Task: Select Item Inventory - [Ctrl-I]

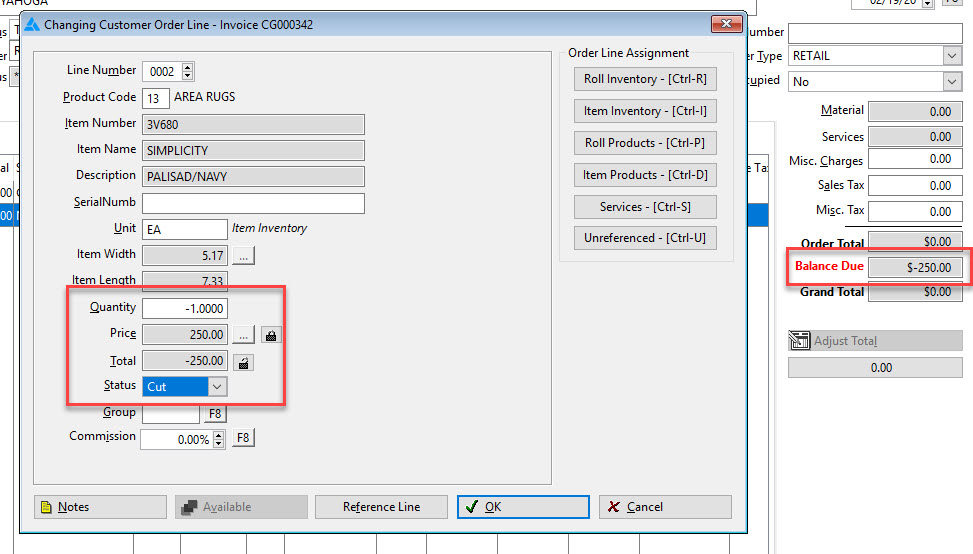Action: click(645, 111)
